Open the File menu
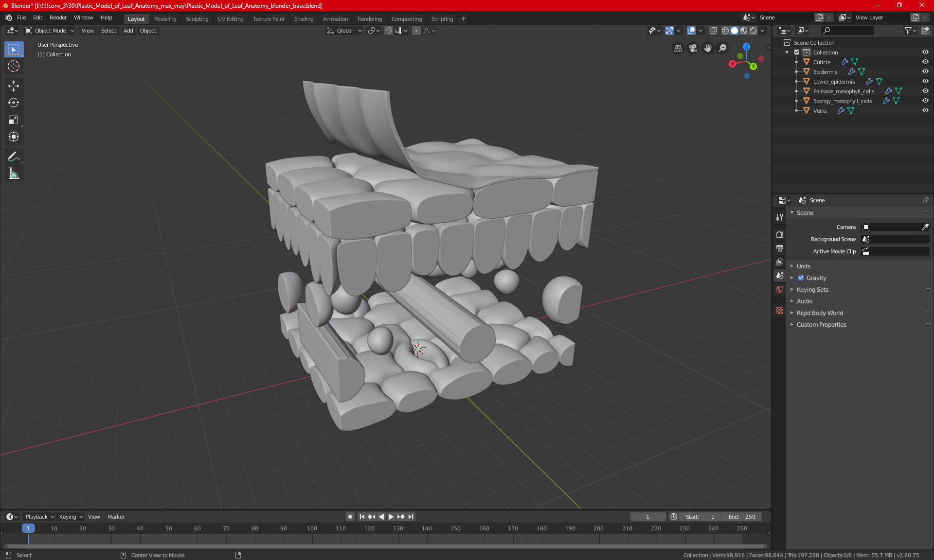This screenshot has height=560, width=934. pos(21,17)
